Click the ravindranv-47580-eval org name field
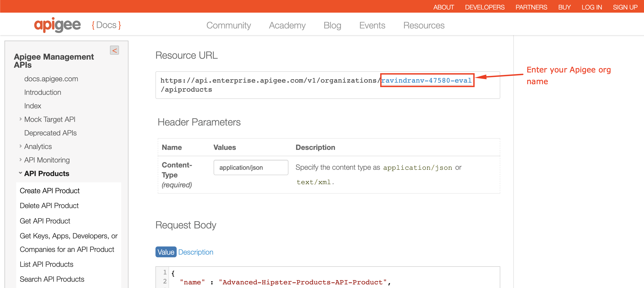Screen dimensions: 644x288 click(426, 80)
